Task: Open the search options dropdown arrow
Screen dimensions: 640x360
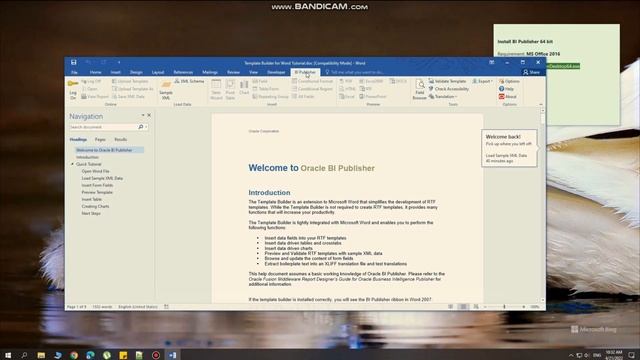Action: (146, 127)
